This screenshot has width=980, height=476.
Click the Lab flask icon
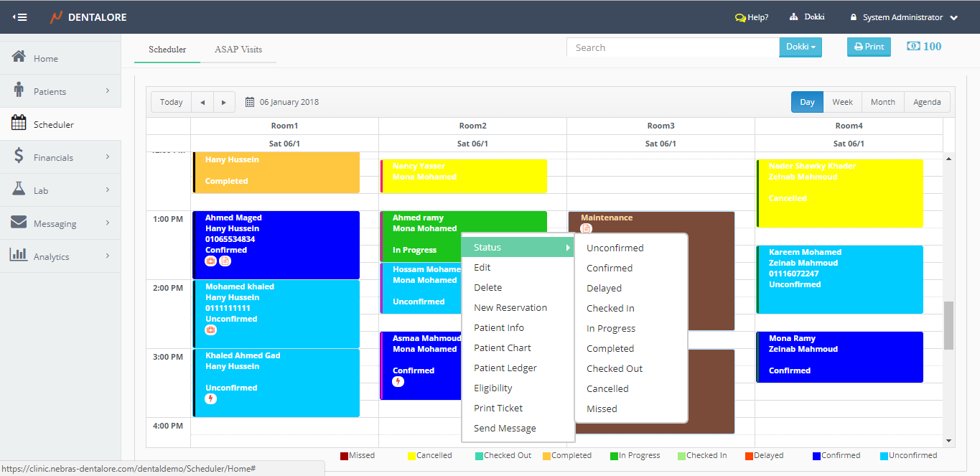tap(19, 190)
